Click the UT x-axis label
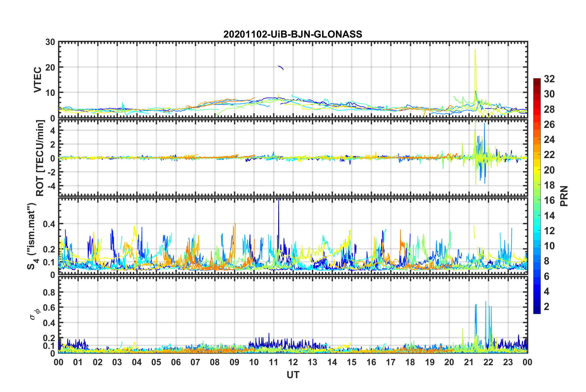Viewport: 586px width, 392px height. tap(293, 375)
